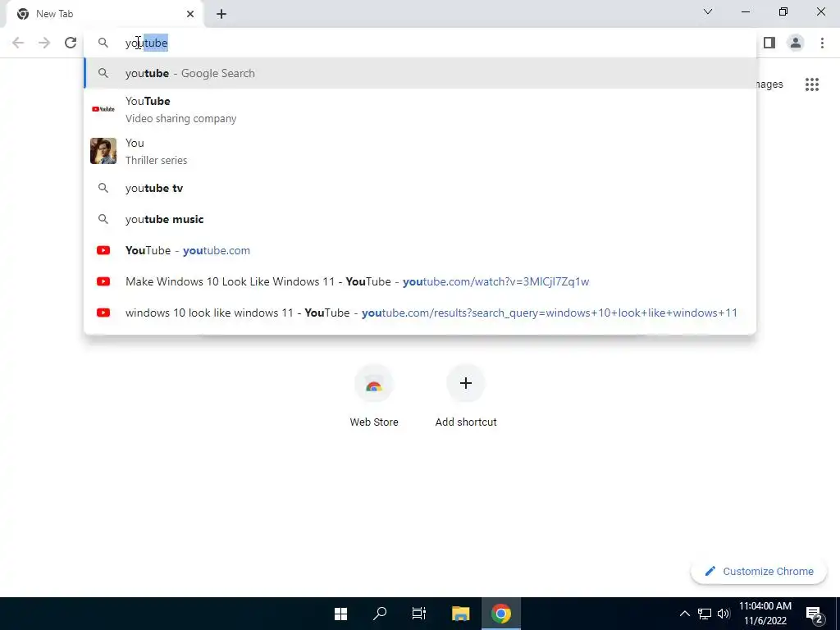840x630 pixels.
Task: Close the New Tab tab
Action: [x=190, y=14]
